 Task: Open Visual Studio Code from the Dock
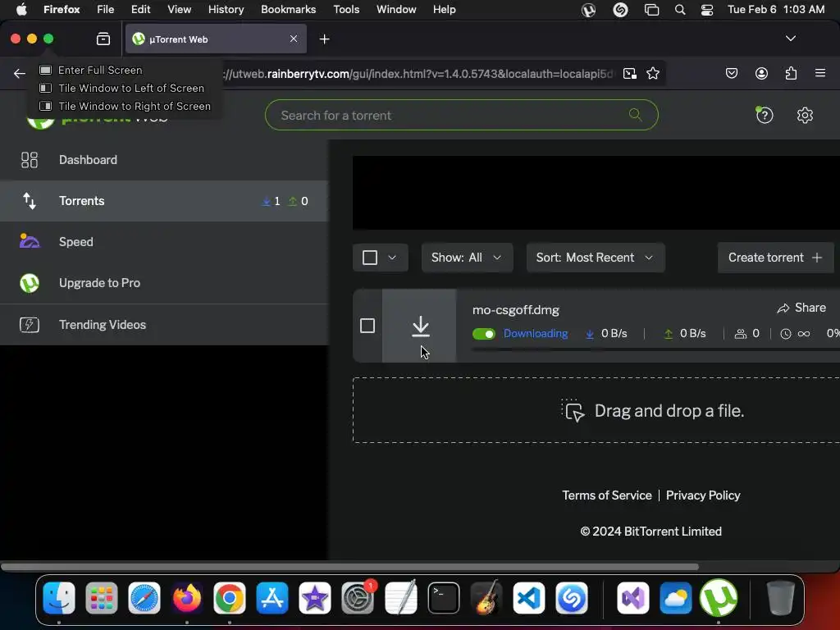coord(529,598)
